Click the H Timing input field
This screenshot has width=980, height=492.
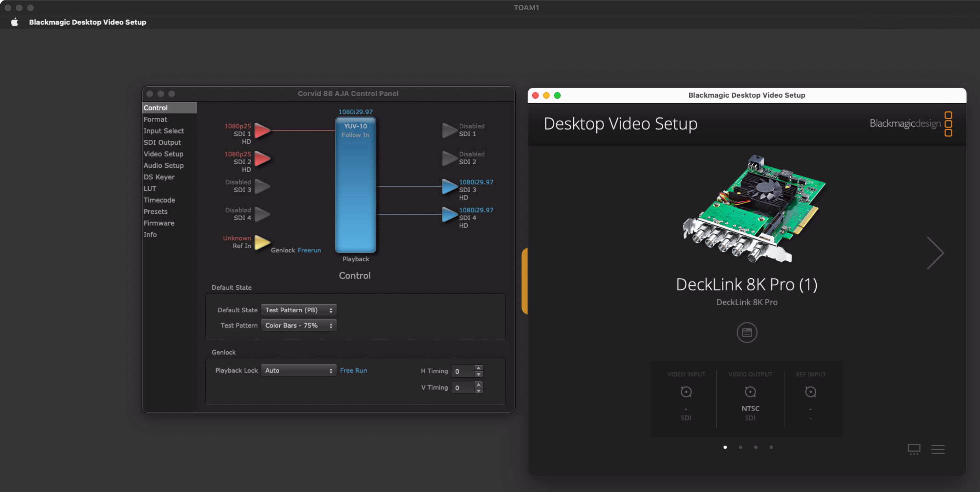(x=463, y=371)
